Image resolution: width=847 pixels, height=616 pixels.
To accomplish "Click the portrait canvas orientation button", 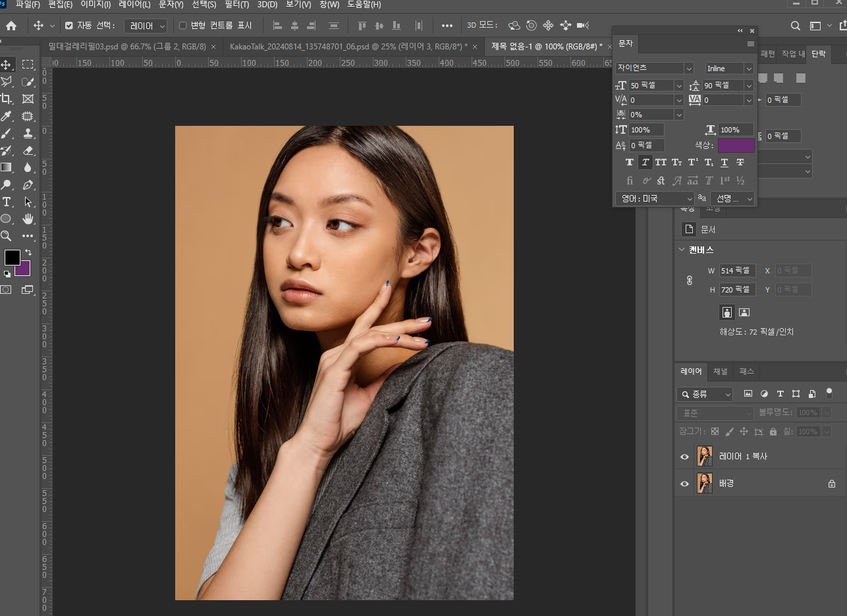I will coord(727,312).
